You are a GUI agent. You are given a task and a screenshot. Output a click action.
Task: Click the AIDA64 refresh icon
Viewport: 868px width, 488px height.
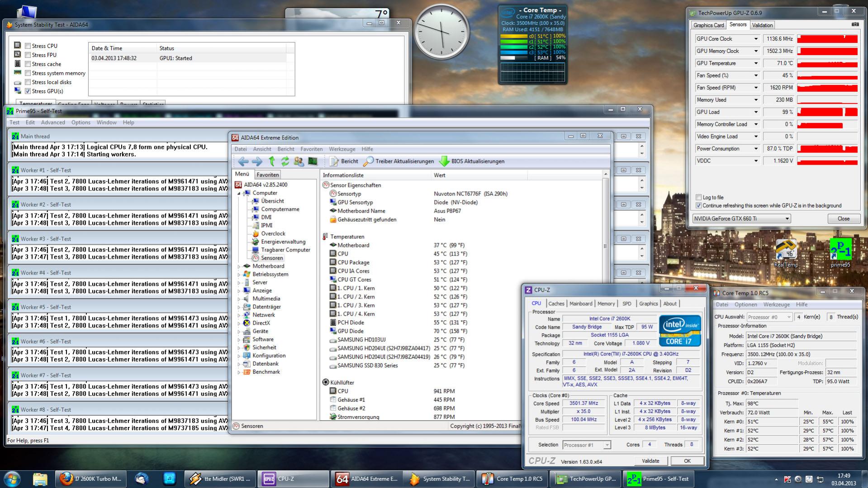pos(285,161)
